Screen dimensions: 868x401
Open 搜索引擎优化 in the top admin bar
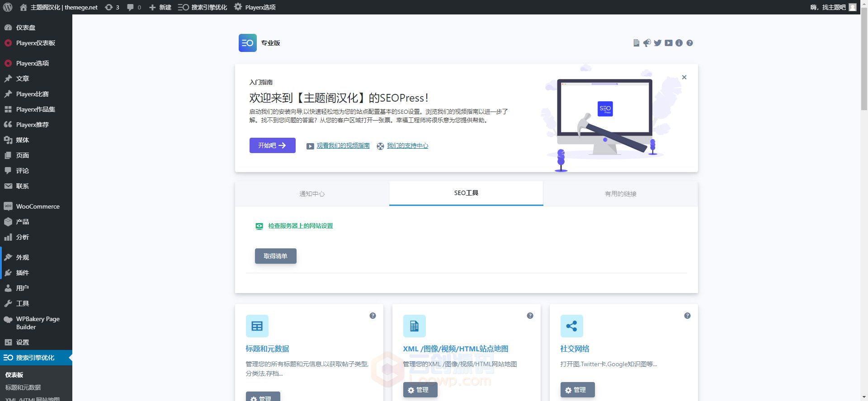click(x=203, y=7)
